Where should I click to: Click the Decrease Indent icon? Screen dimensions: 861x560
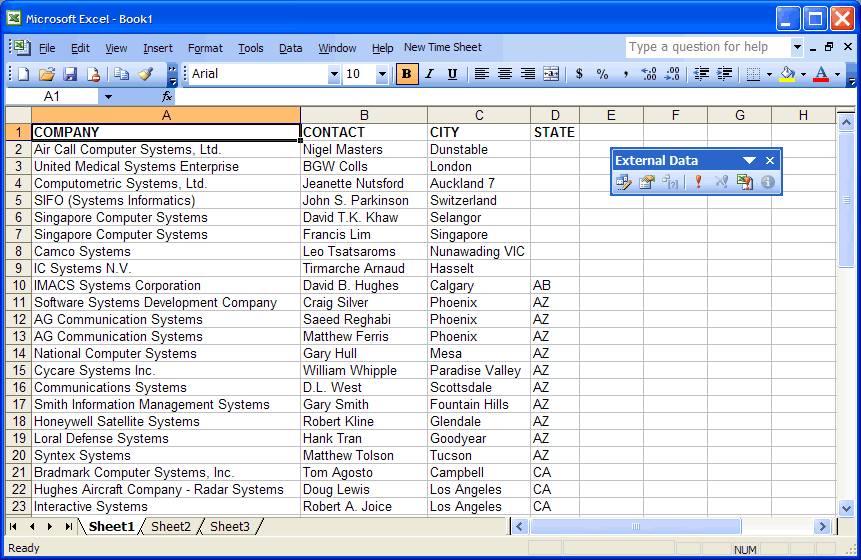click(x=701, y=74)
